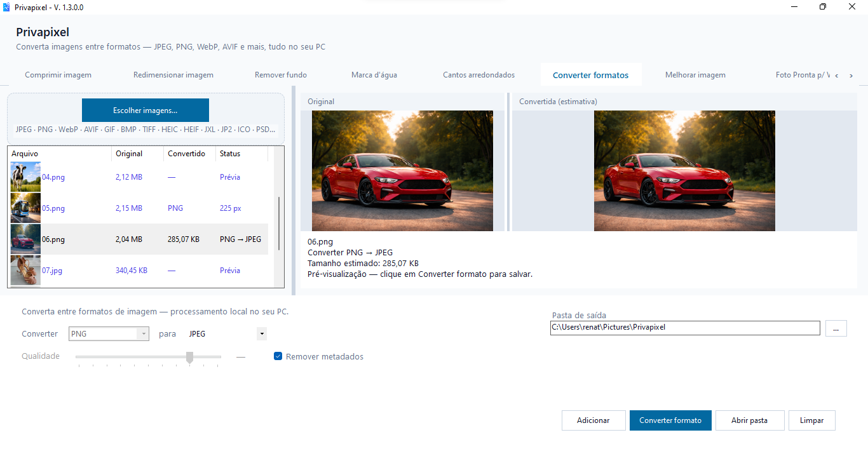Click the 340,45 KB size of 07.jpg
The image size is (868, 456).
(x=132, y=271)
